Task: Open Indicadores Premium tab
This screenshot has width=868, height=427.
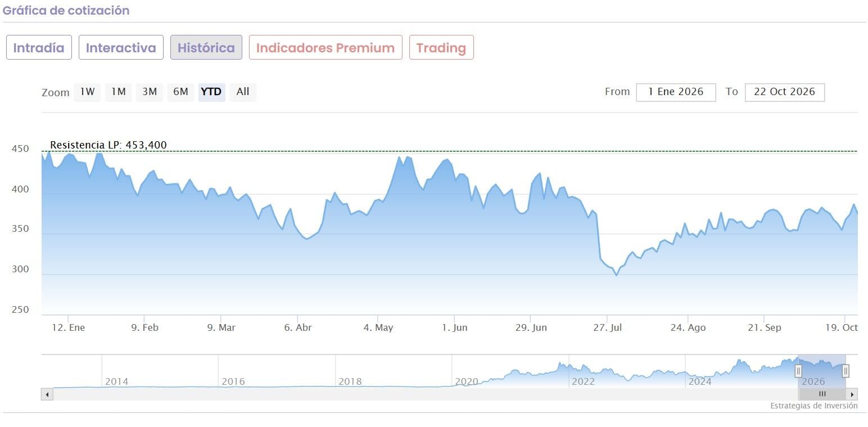Action: (325, 47)
